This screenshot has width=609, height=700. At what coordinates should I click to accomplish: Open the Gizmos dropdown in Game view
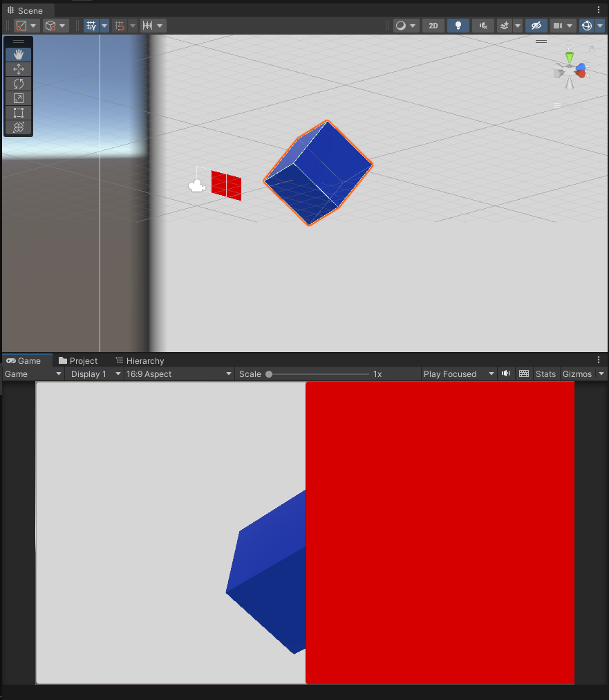click(577, 374)
